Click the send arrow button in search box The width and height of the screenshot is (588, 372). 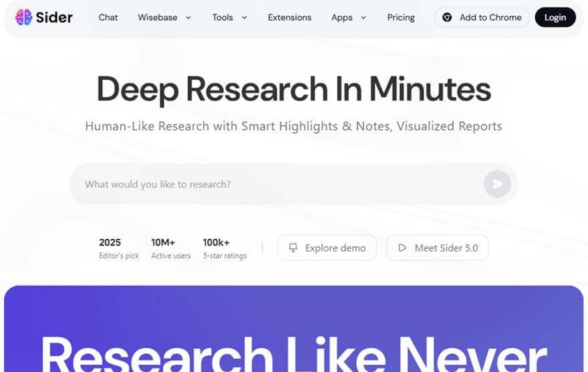click(x=497, y=184)
